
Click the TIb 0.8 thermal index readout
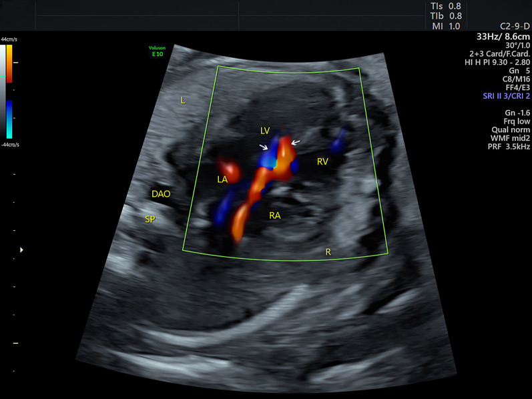(446, 16)
